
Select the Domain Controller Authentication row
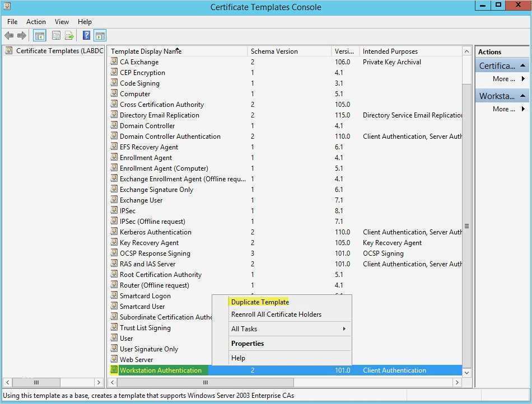pyautogui.click(x=286, y=136)
